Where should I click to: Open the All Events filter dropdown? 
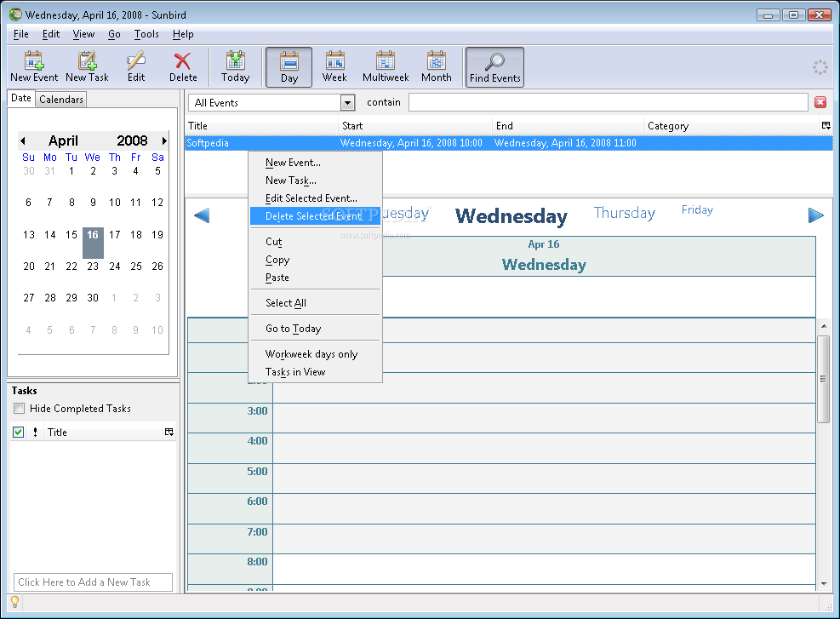point(348,102)
